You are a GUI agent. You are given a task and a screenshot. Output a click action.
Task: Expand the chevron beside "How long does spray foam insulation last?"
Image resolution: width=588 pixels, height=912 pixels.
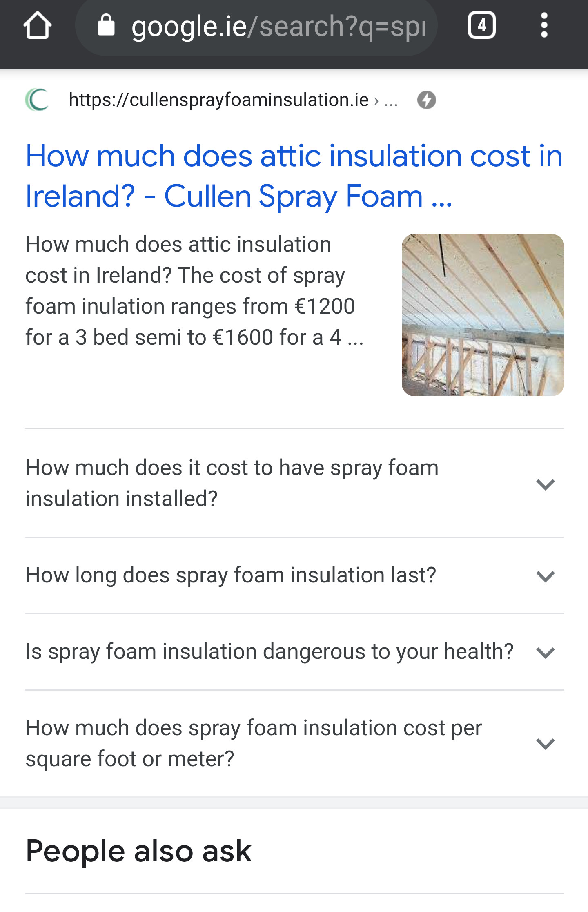(x=545, y=576)
